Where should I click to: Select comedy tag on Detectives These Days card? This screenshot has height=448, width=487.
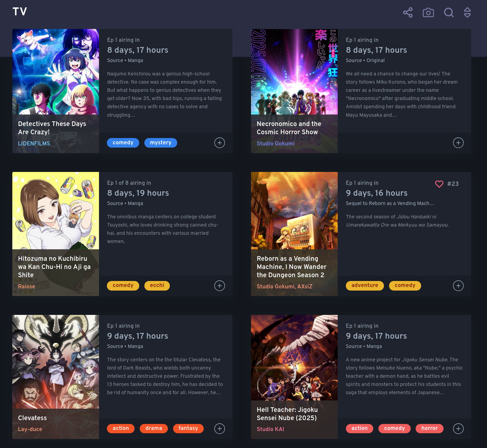click(x=123, y=143)
